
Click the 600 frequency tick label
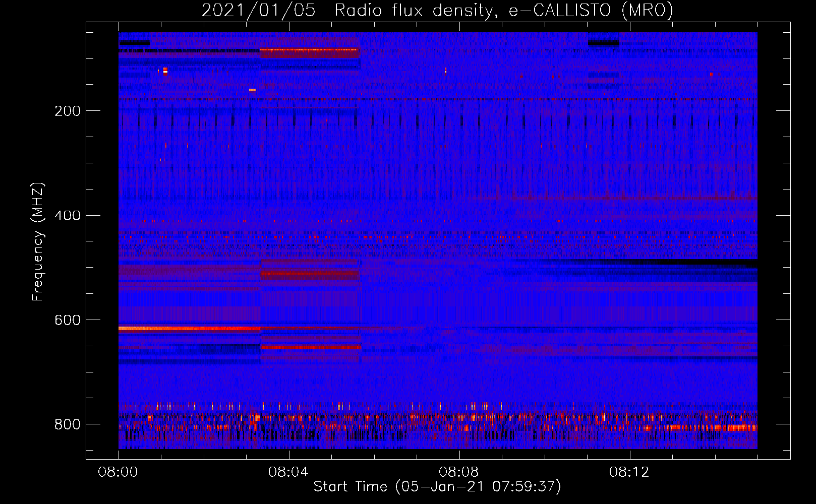pyautogui.click(x=68, y=320)
